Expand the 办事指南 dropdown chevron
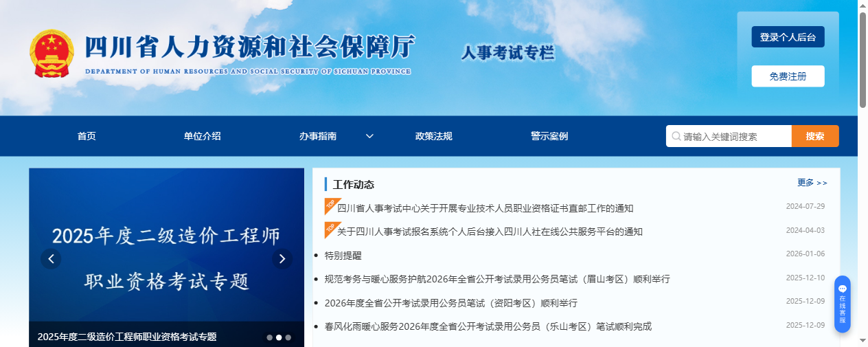This screenshot has width=868, height=347. pos(369,136)
